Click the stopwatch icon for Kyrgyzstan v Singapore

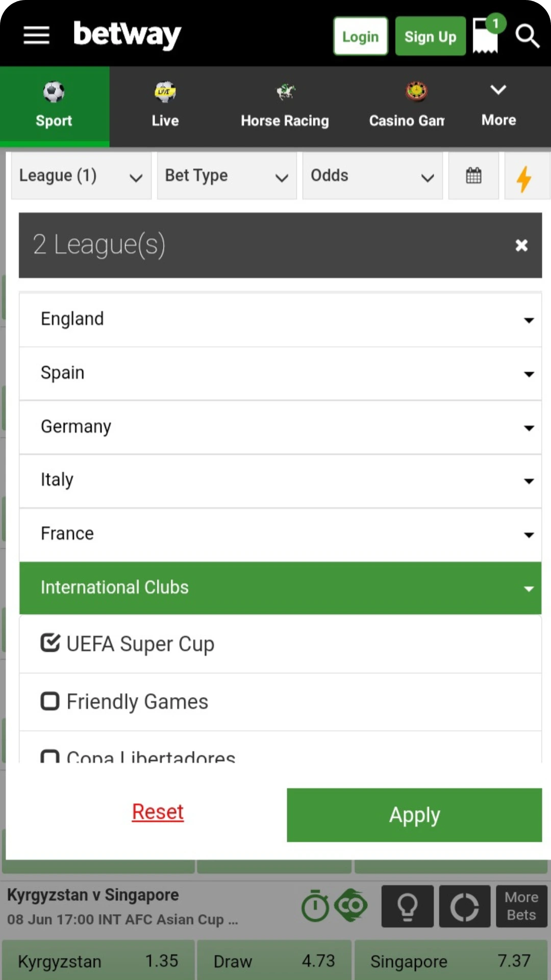click(315, 905)
